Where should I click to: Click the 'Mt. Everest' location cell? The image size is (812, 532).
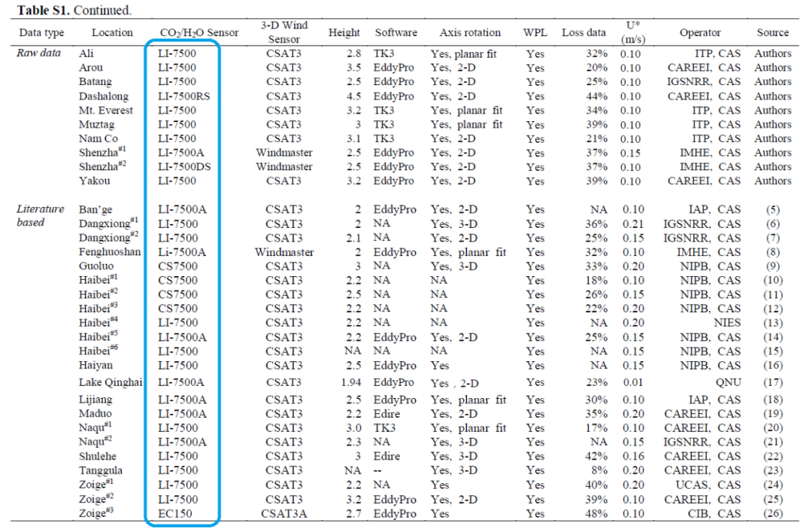coord(106,111)
